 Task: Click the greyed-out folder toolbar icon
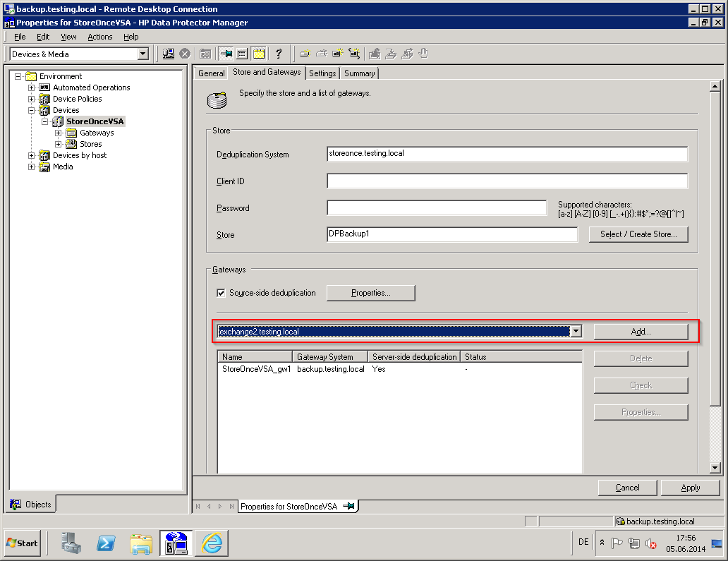[205, 54]
